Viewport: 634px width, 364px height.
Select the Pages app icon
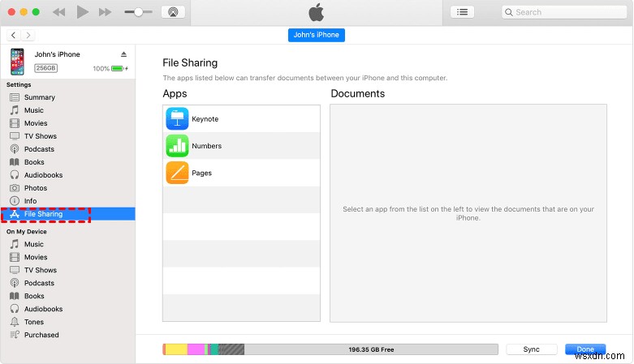177,173
